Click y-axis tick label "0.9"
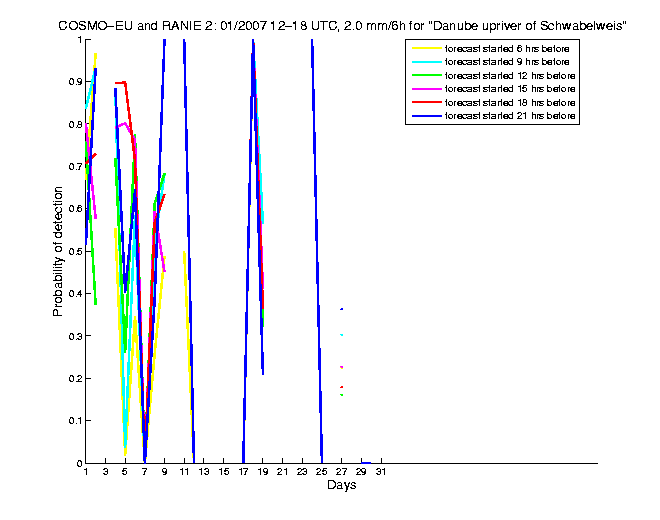 (75, 82)
